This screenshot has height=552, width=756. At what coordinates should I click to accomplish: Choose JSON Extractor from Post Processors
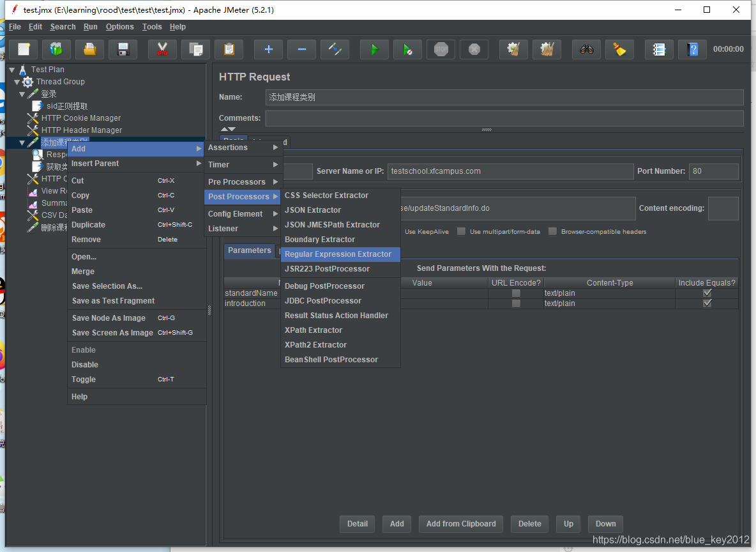pos(340,210)
